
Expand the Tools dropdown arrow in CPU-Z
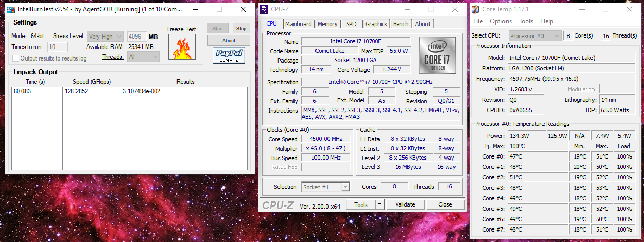pyautogui.click(x=380, y=205)
